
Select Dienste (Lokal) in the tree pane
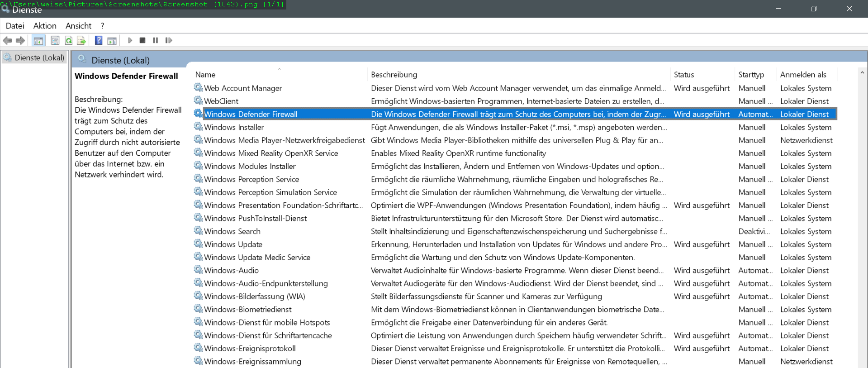[x=39, y=58]
